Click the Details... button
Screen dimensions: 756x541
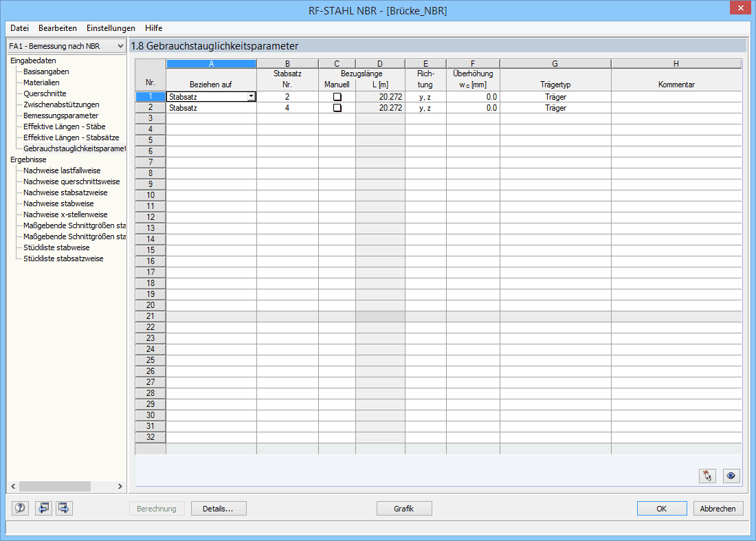219,509
